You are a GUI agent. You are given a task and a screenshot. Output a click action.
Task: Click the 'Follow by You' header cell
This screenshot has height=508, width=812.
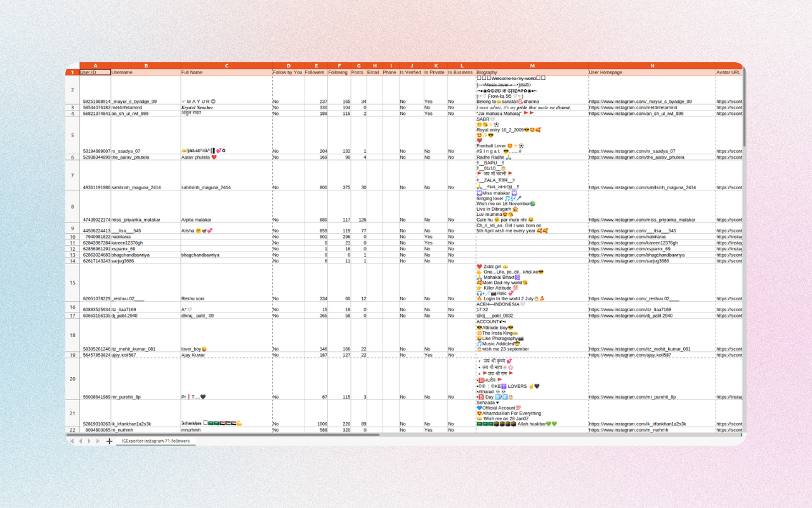point(288,72)
